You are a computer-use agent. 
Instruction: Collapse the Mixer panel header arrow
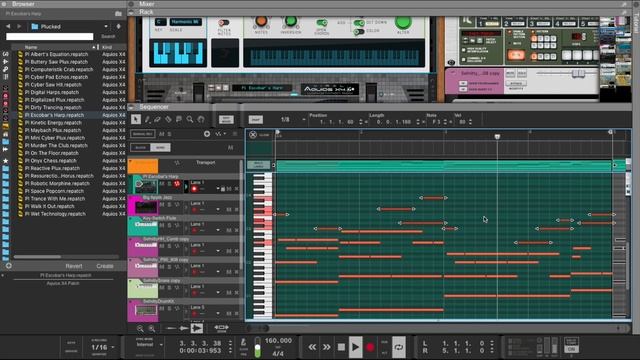point(131,4)
